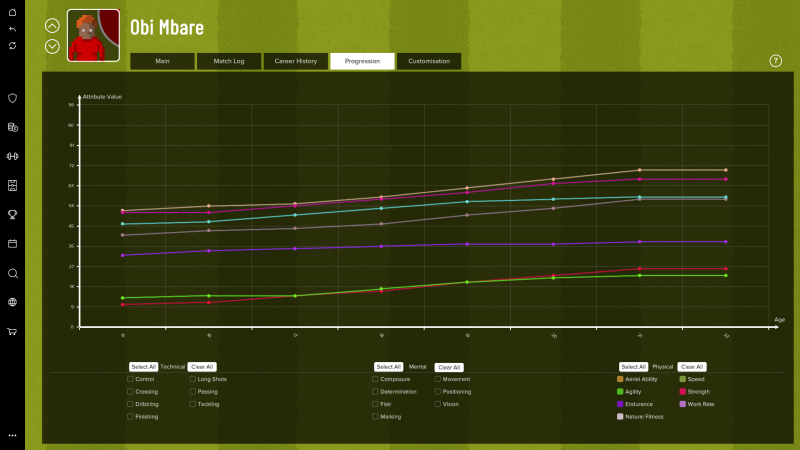800x450 pixels.
Task: Check the Long Shots checkbox
Action: (x=193, y=379)
